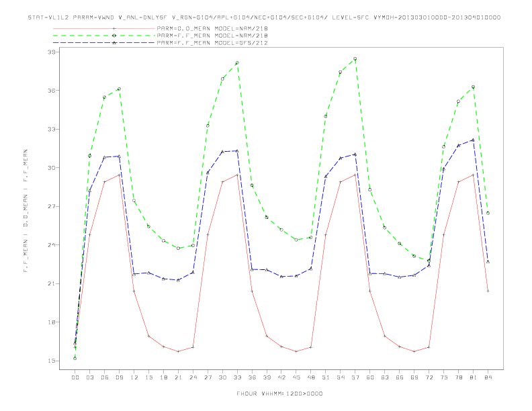This screenshot has height=411, width=532.
Task: Click x-axis forecast hour 27
Action: [x=208, y=377]
